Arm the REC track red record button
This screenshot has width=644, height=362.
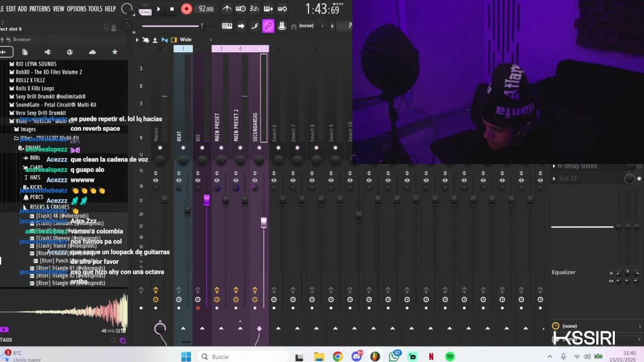point(198,308)
